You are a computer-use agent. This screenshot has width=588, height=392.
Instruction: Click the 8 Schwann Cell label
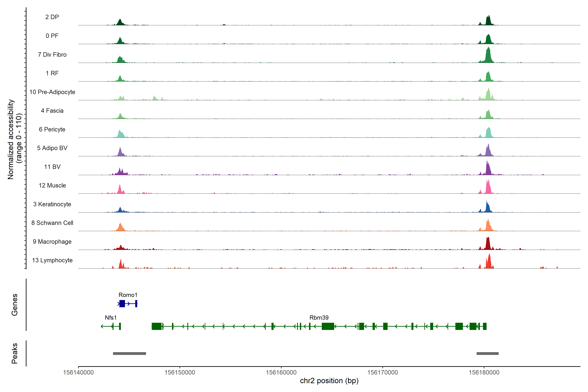pos(52,223)
